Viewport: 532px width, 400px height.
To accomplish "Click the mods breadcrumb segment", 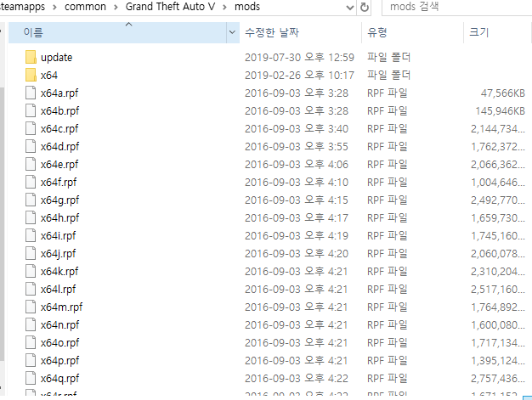I will 247,7.
